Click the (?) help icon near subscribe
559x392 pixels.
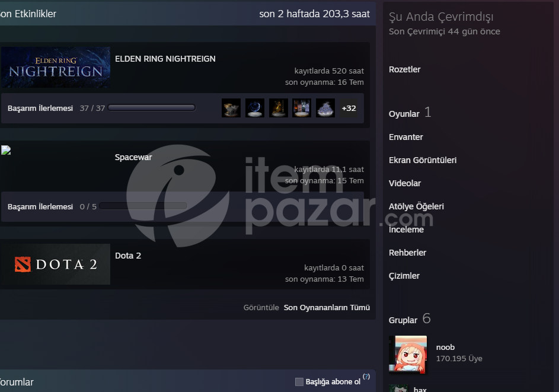click(366, 377)
